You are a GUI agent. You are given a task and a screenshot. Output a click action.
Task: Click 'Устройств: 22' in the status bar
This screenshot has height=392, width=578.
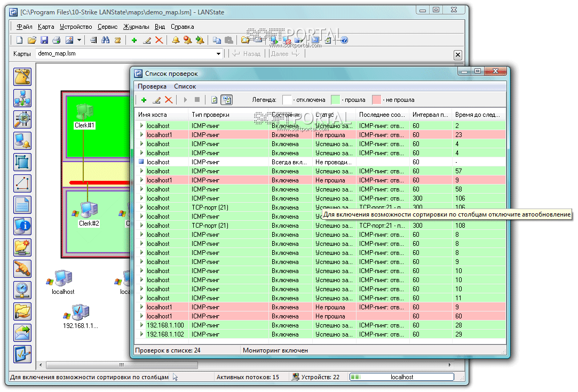[320, 377]
